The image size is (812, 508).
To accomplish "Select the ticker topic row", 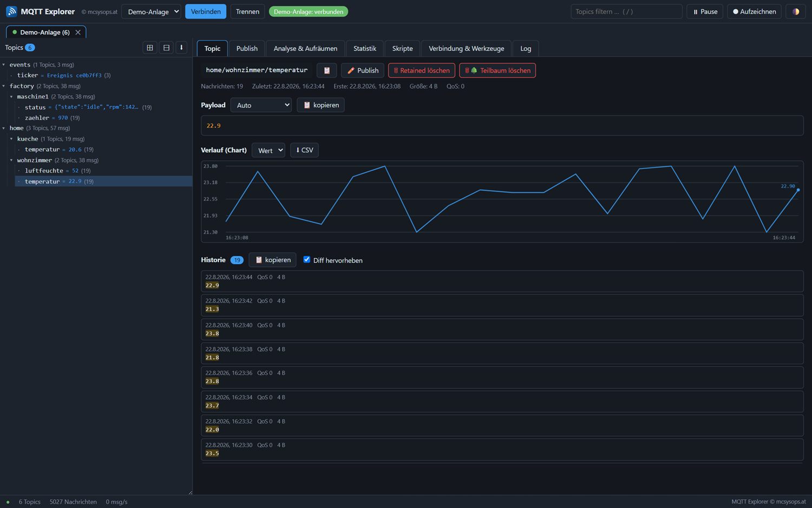I will click(100, 75).
